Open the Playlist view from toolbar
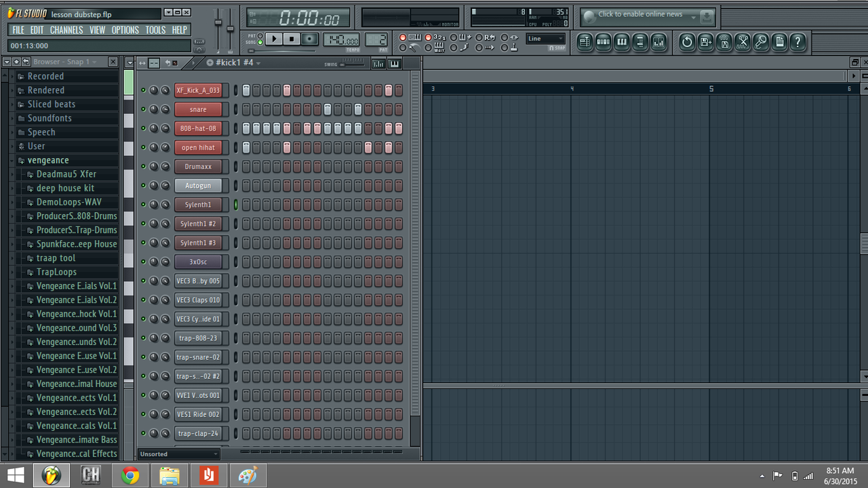This screenshot has height=488, width=868. point(585,42)
